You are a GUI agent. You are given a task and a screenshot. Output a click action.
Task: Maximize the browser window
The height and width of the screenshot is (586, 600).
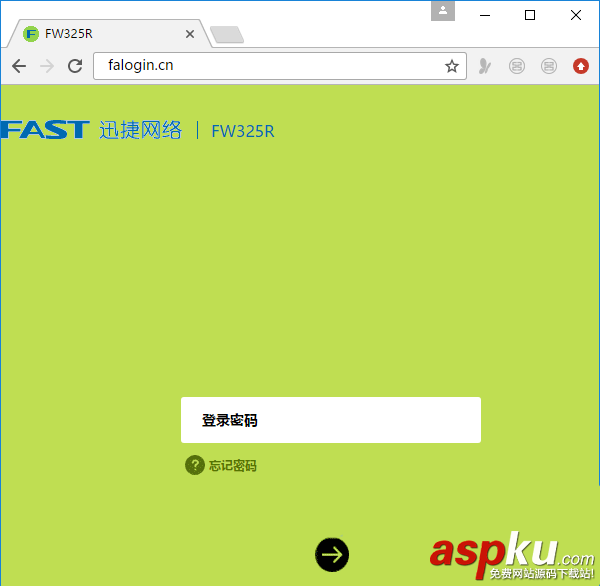point(530,15)
